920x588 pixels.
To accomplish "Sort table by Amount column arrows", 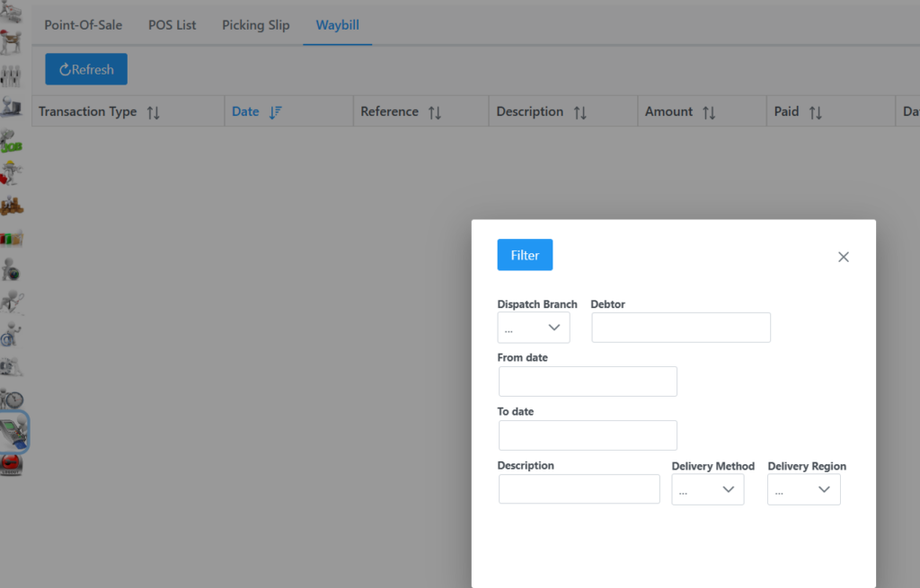I will coord(709,112).
